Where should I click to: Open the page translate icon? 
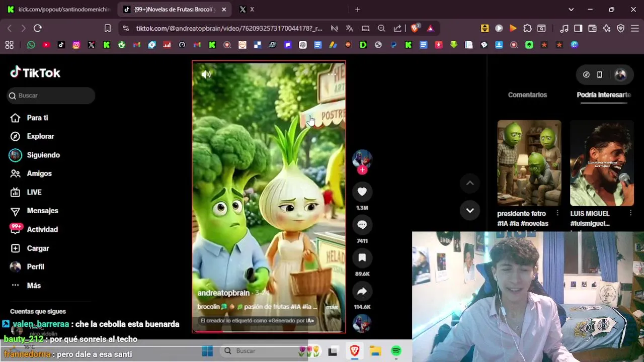click(350, 28)
